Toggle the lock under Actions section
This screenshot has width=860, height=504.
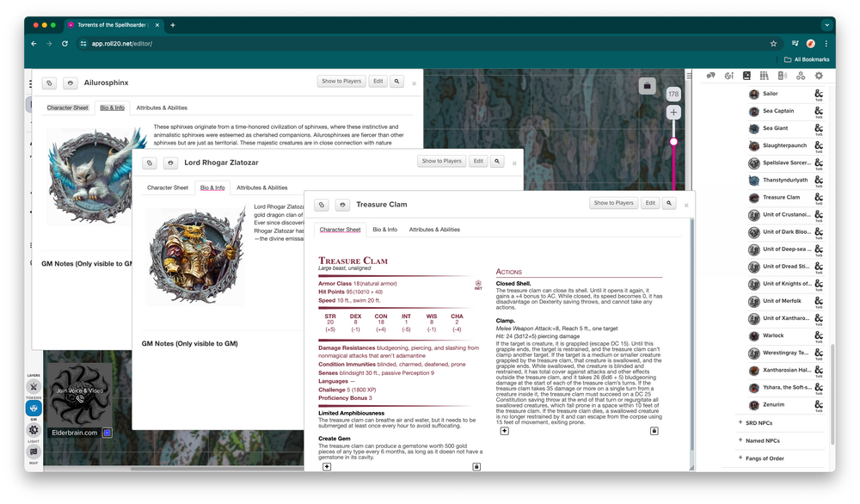[654, 430]
